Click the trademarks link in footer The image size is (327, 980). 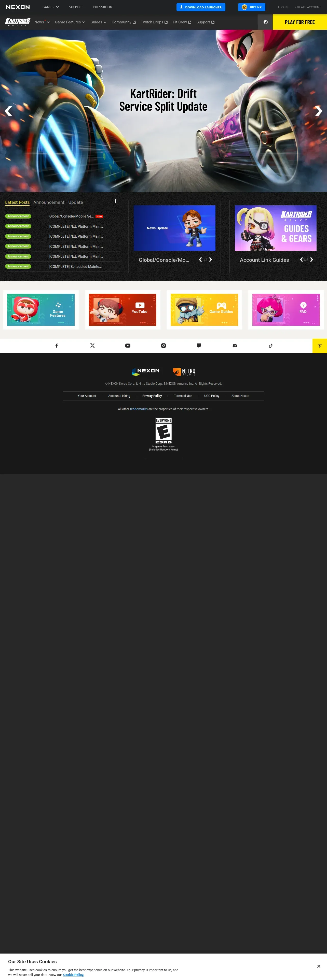pyautogui.click(x=139, y=409)
